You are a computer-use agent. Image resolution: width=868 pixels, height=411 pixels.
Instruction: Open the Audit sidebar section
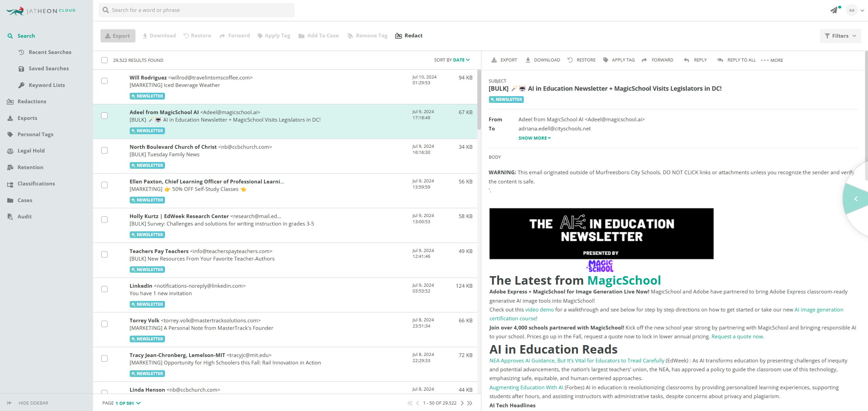pos(24,217)
